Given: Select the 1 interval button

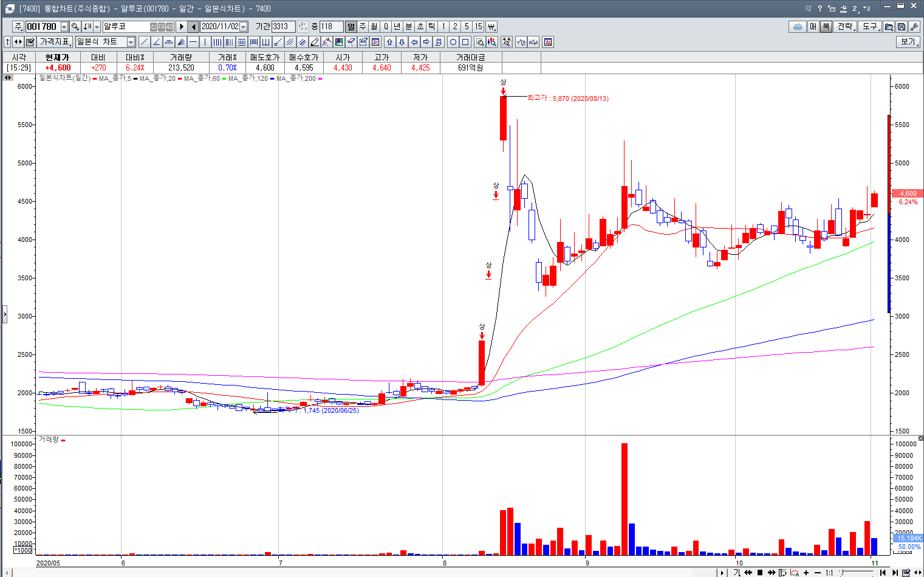Looking at the screenshot, I should pos(443,27).
